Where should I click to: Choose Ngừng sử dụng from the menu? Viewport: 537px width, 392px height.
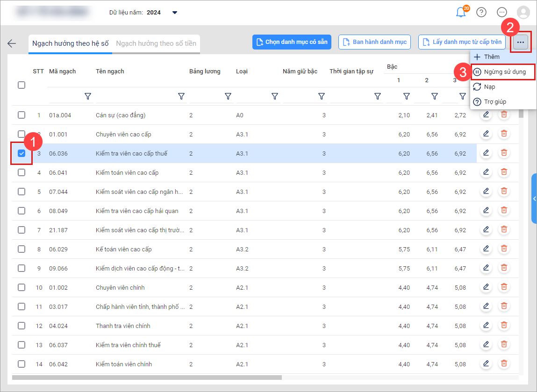point(503,72)
